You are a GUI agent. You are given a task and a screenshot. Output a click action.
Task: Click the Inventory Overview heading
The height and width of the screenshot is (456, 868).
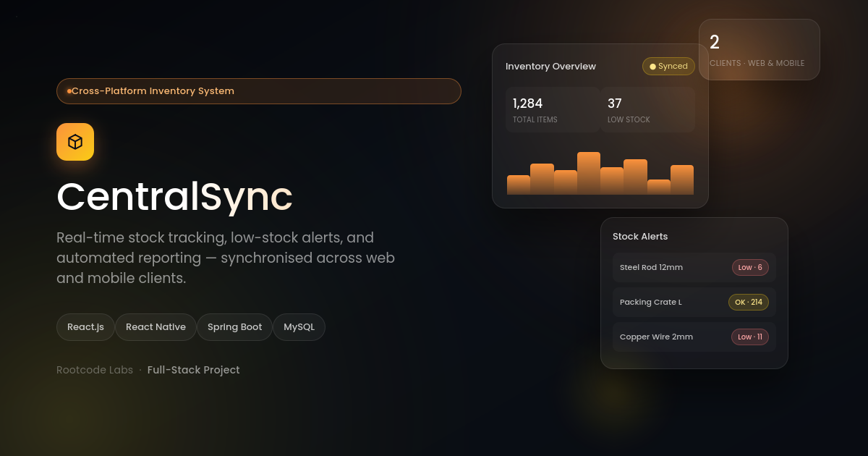(550, 67)
